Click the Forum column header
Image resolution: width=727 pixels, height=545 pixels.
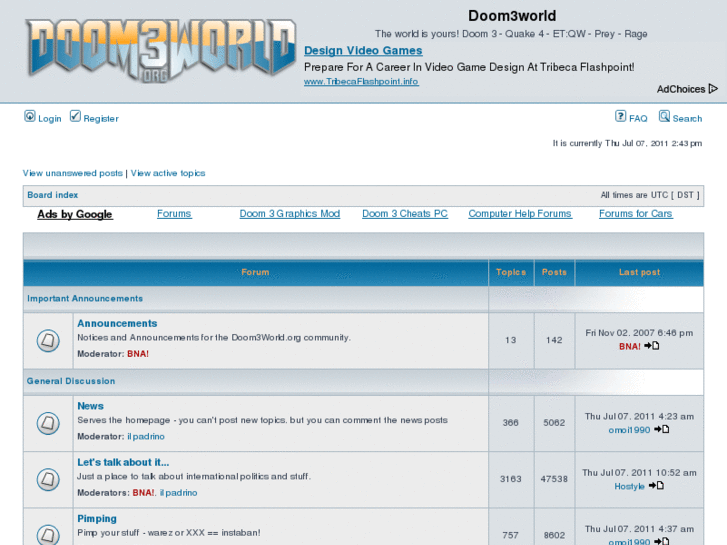pos(255,272)
